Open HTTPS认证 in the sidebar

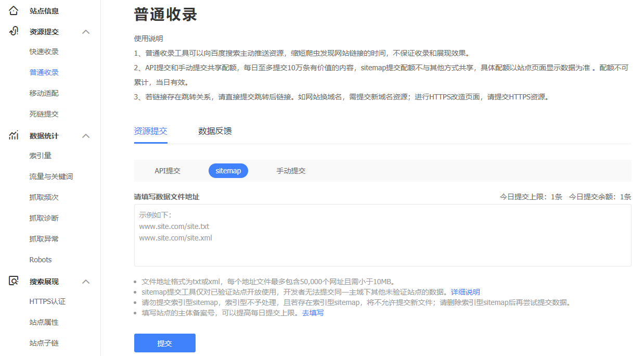(x=47, y=301)
